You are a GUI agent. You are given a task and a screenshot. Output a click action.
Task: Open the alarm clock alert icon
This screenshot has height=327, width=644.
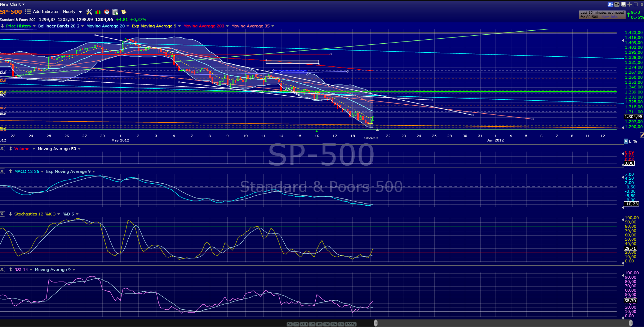click(107, 12)
